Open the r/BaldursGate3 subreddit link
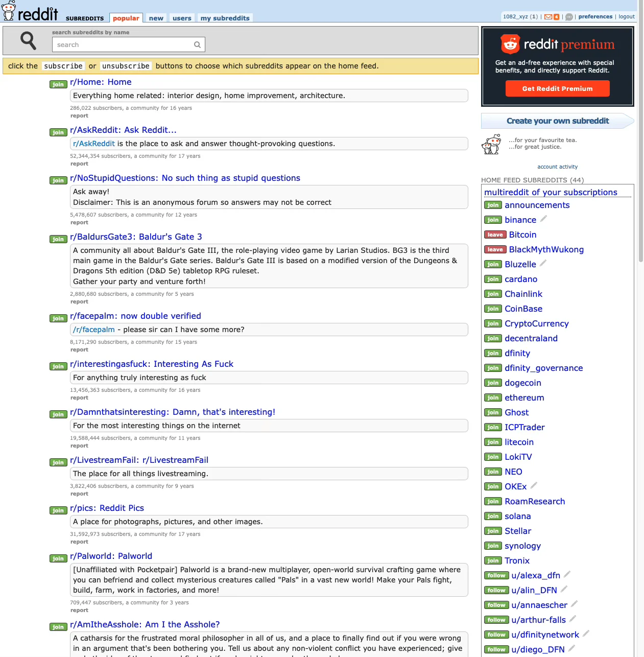The height and width of the screenshot is (657, 644). [x=136, y=237]
